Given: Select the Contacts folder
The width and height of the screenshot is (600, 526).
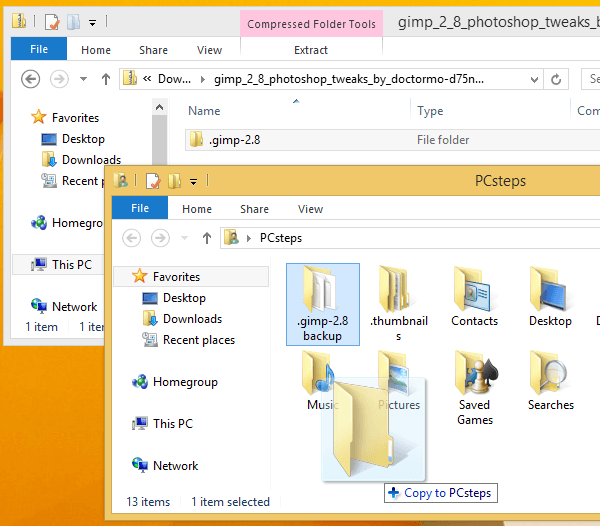Looking at the screenshot, I should point(474,296).
